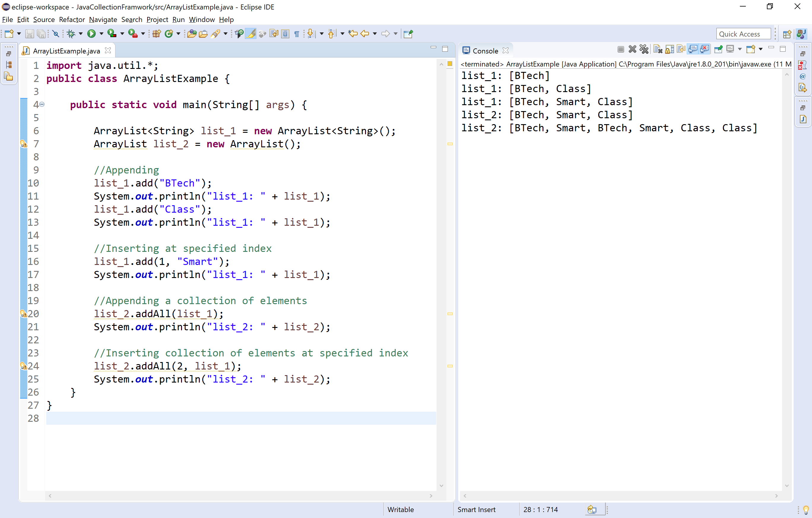
Task: Open the Refactor menu
Action: 72,20
